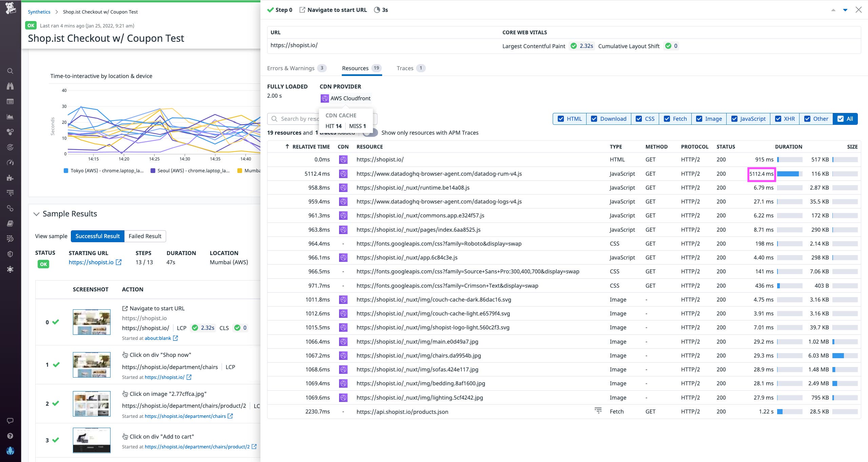The width and height of the screenshot is (868, 462).
Task: Switch to Errors & Warnings tab
Action: pos(291,68)
